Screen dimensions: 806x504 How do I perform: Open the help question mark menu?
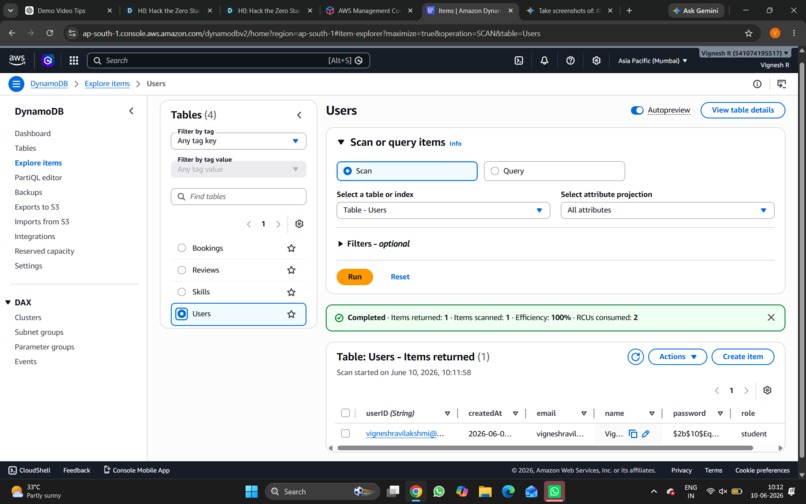pos(570,61)
